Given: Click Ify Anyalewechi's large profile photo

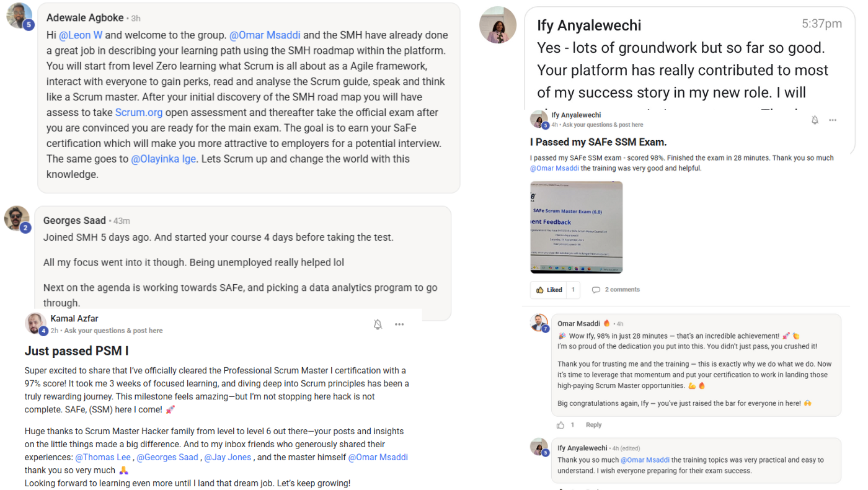Looking at the screenshot, I should coord(498,25).
